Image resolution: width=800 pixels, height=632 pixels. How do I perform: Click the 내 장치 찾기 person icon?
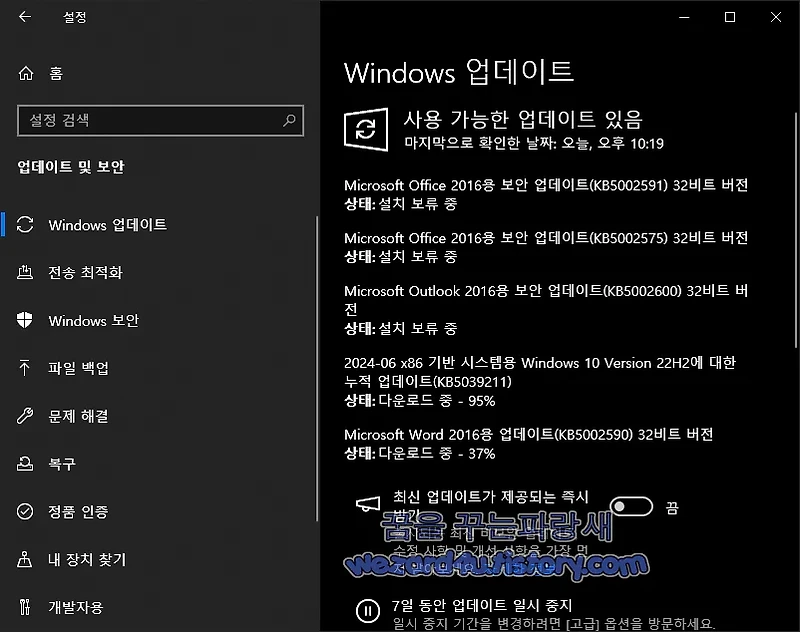pos(24,559)
